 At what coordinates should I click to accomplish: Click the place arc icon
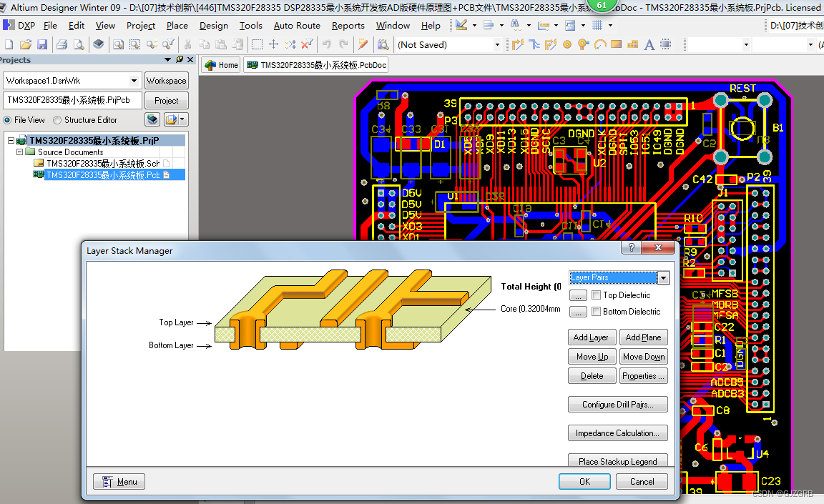coord(600,44)
